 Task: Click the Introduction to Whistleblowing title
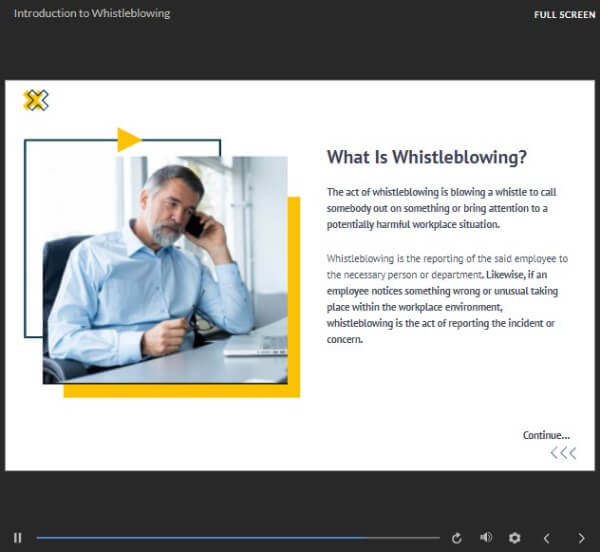[92, 14]
